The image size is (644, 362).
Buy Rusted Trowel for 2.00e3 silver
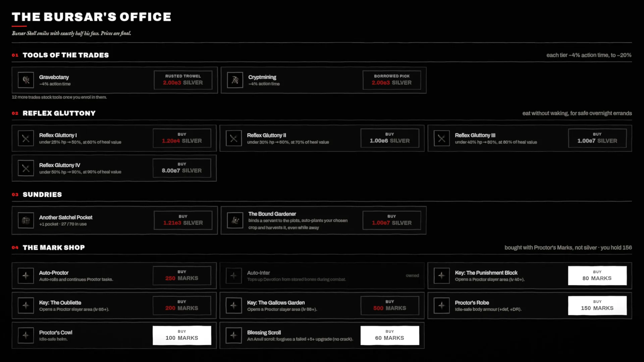(x=183, y=80)
